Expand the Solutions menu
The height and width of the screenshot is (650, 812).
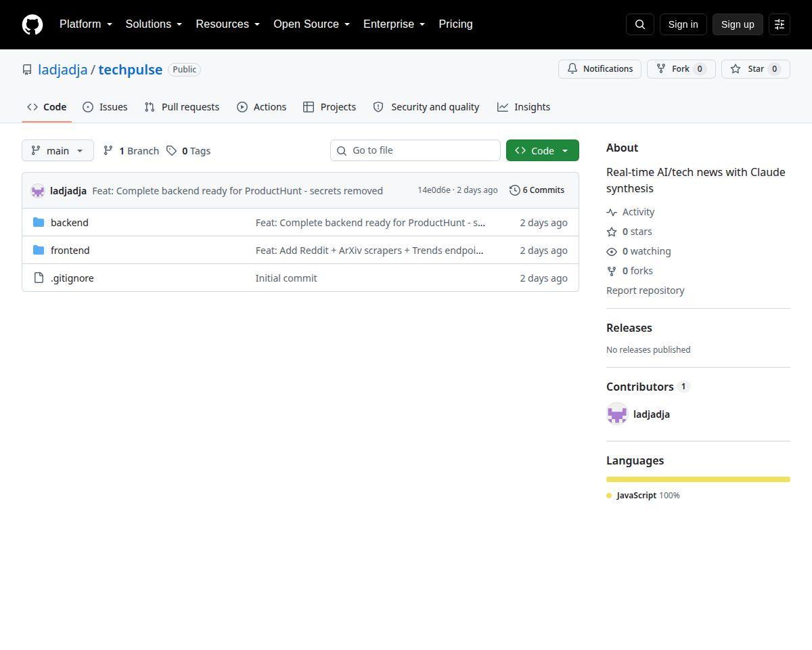click(x=154, y=24)
